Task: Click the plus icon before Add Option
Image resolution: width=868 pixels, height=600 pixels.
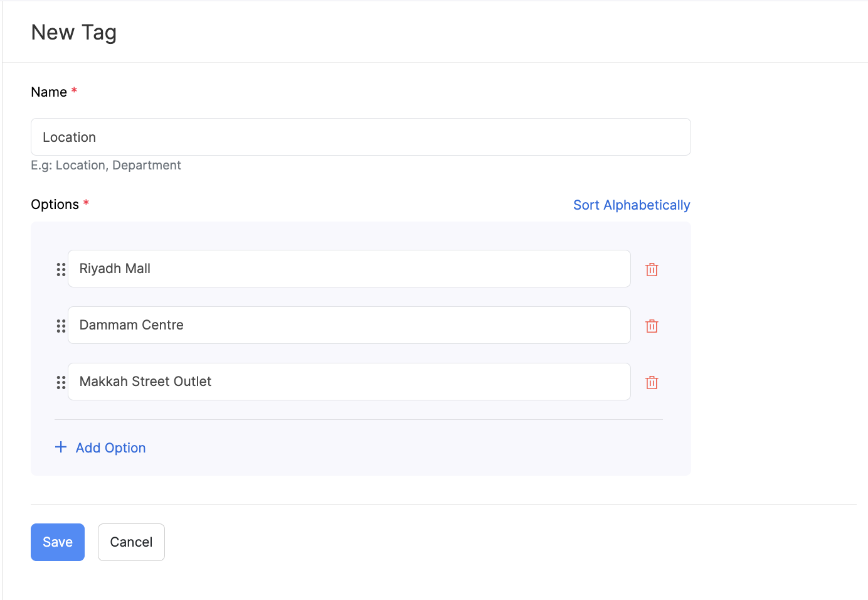Action: 60,447
